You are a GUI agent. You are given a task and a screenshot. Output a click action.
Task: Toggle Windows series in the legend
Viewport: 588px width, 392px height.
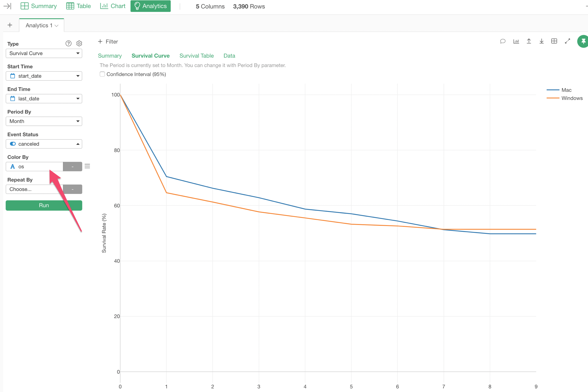(571, 98)
